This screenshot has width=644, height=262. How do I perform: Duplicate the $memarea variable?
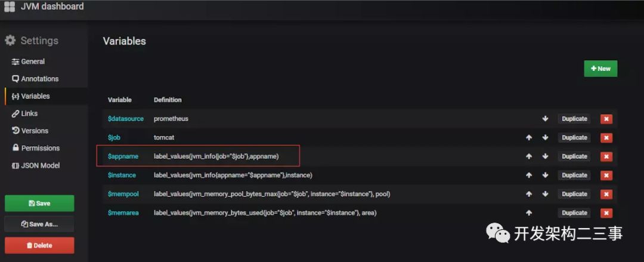pyautogui.click(x=574, y=212)
